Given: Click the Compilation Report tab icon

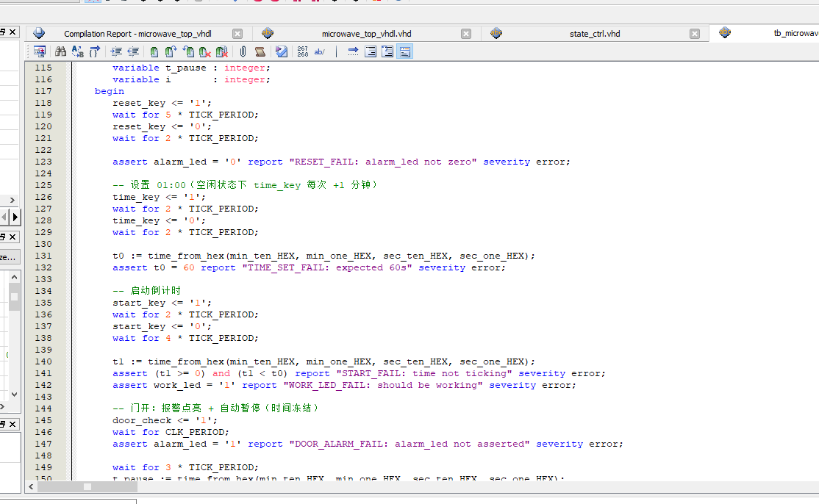Looking at the screenshot, I should click(x=39, y=33).
